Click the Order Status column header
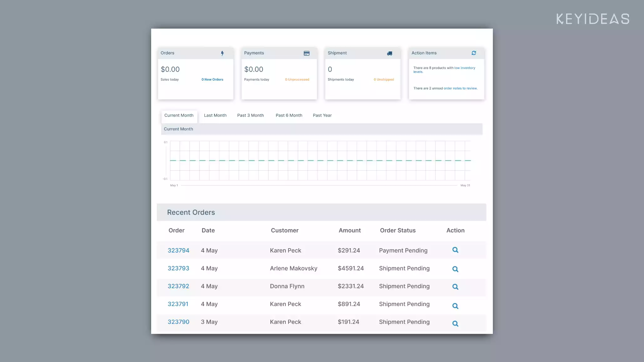 [x=398, y=230]
